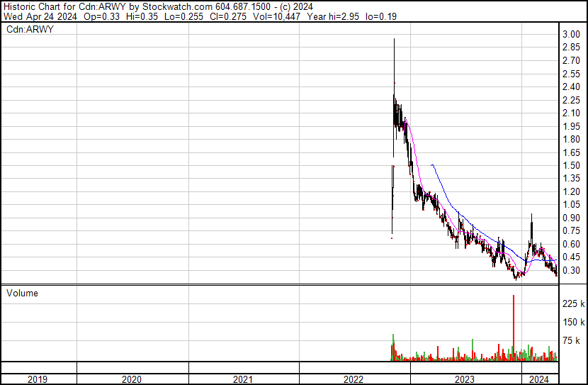Screen dimensions: 588x385
Task: Click the 150 k volume axis label
Action: click(x=572, y=323)
